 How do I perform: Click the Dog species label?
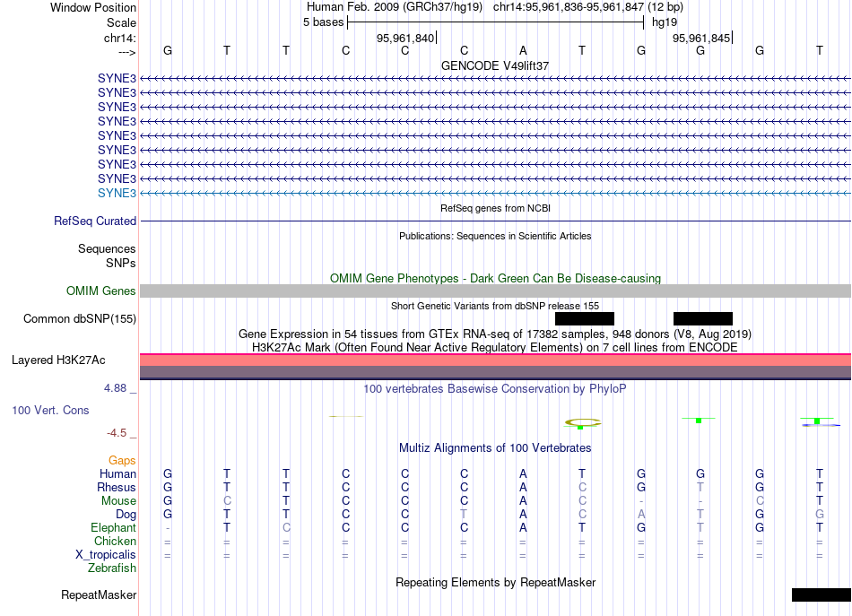pos(126,515)
